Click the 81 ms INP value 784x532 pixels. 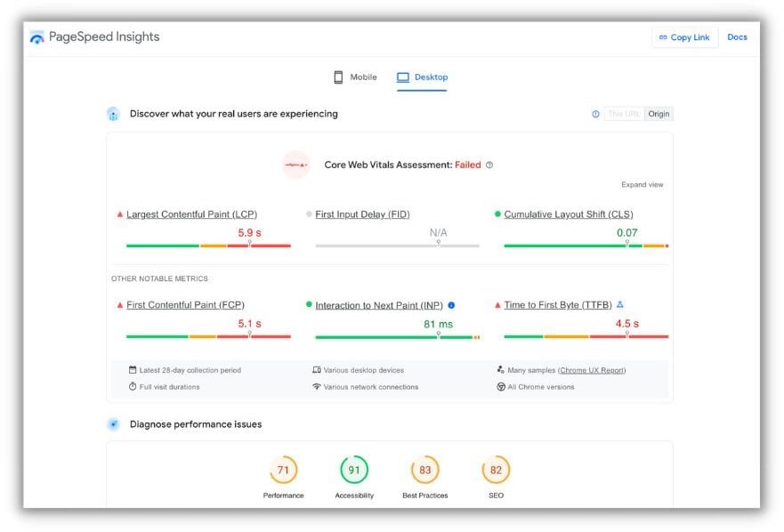coord(438,325)
